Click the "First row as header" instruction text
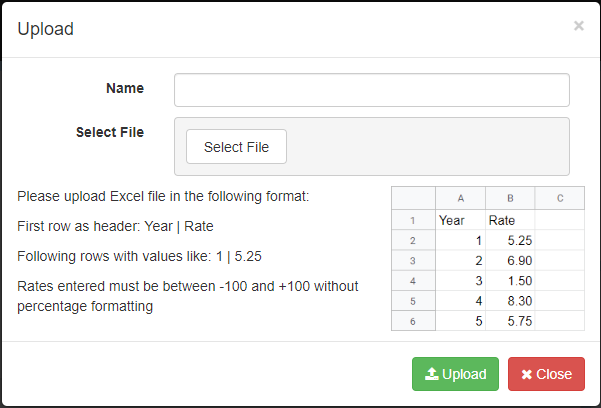The width and height of the screenshot is (601, 408). 115,226
